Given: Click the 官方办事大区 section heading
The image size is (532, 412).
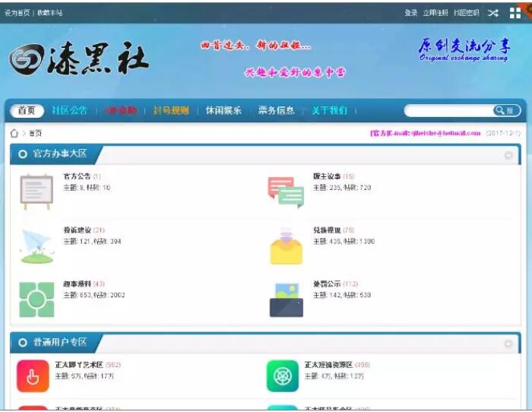Looking at the screenshot, I should (60, 154).
